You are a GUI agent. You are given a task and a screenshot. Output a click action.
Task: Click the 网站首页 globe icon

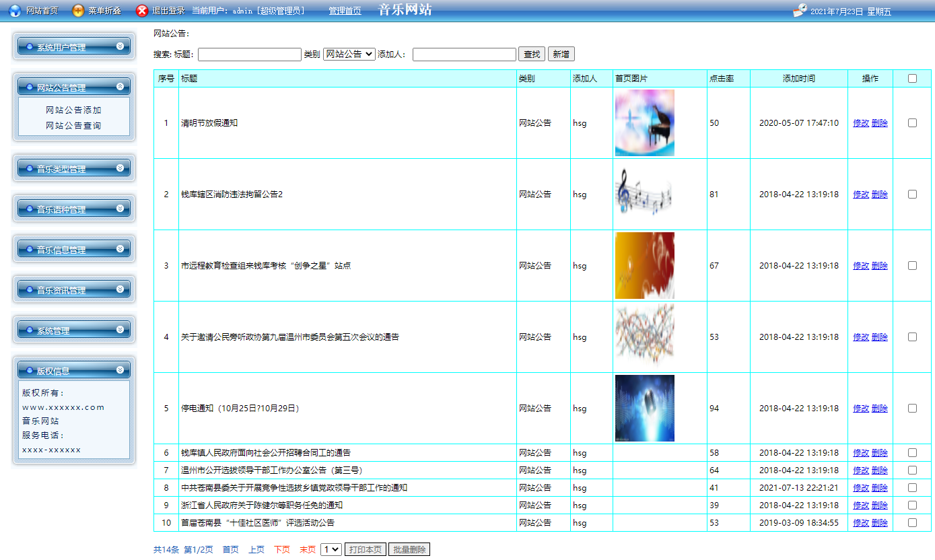tap(13, 9)
